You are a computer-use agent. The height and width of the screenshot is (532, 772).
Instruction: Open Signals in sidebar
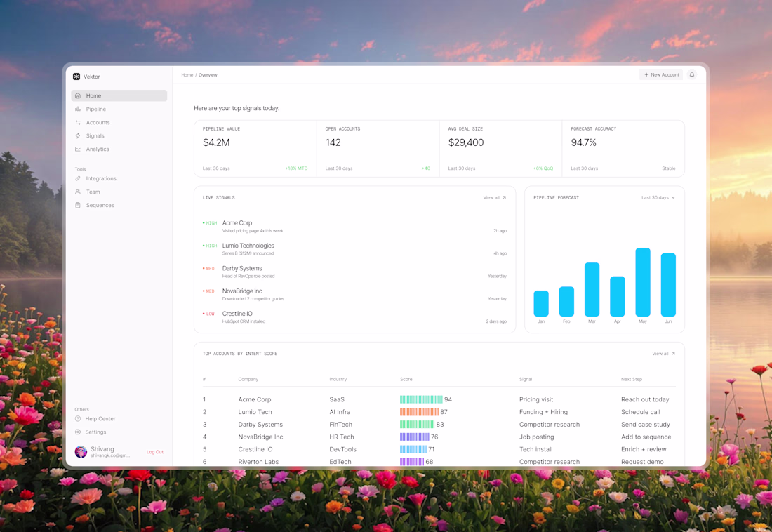(x=119, y=135)
